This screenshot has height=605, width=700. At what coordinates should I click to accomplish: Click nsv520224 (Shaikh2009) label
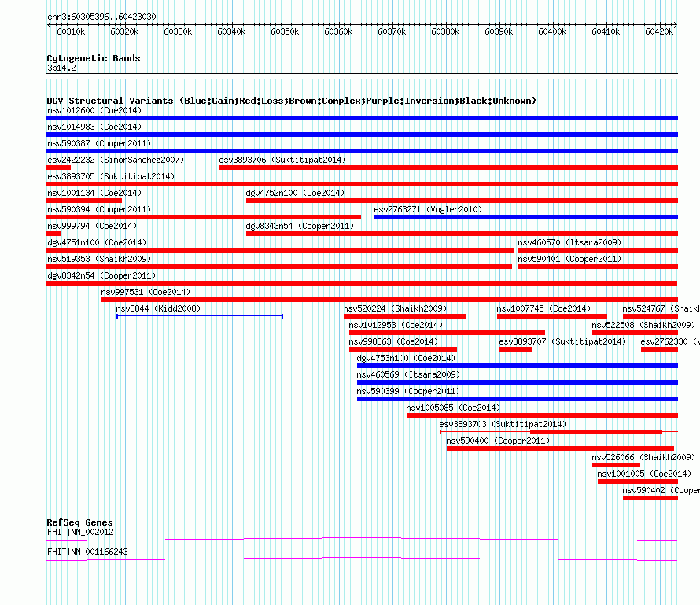[395, 308]
